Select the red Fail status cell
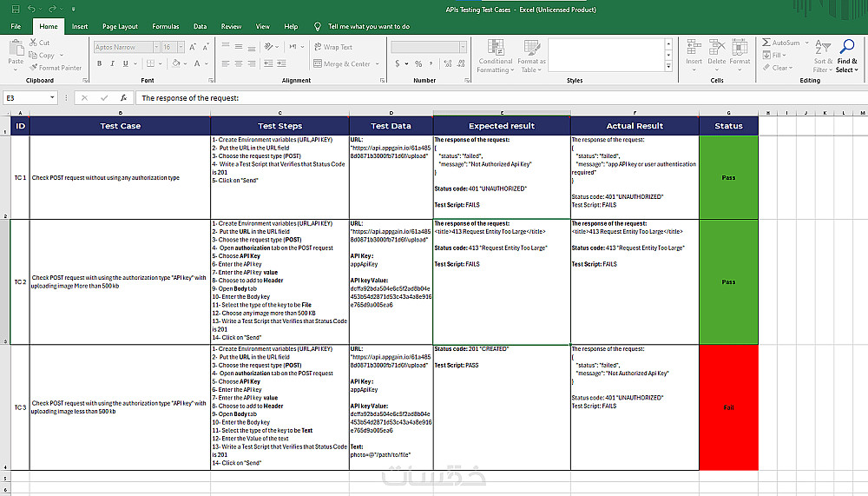The height and width of the screenshot is (496, 868). [728, 407]
